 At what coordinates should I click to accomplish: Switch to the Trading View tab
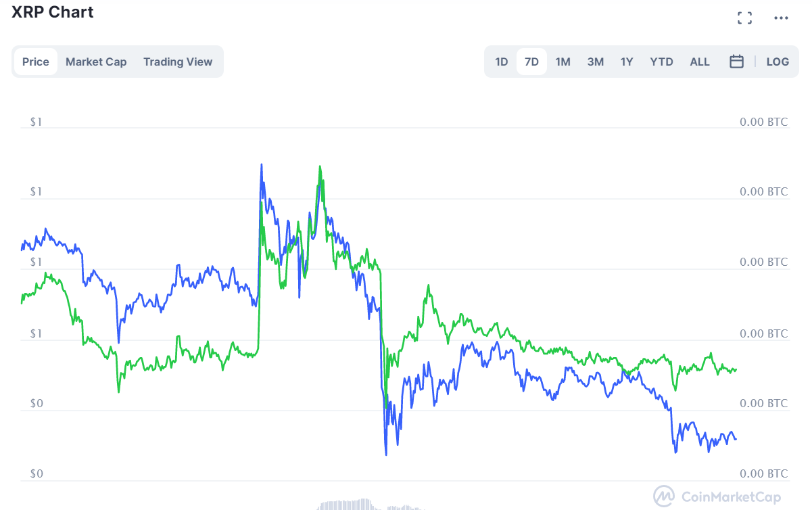coord(178,62)
